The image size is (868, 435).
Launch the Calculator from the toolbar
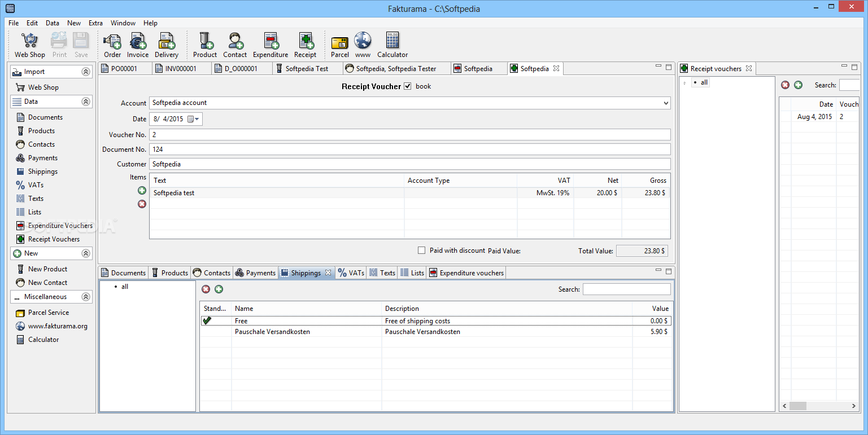[x=392, y=45]
